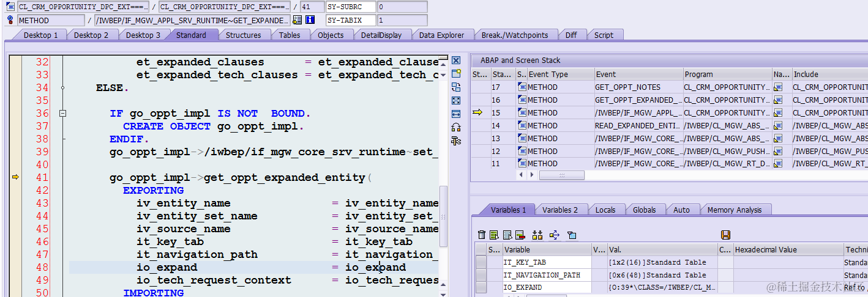Click the delete trash icon in the variables toolbar
This screenshot has width=868, height=297.
(482, 235)
